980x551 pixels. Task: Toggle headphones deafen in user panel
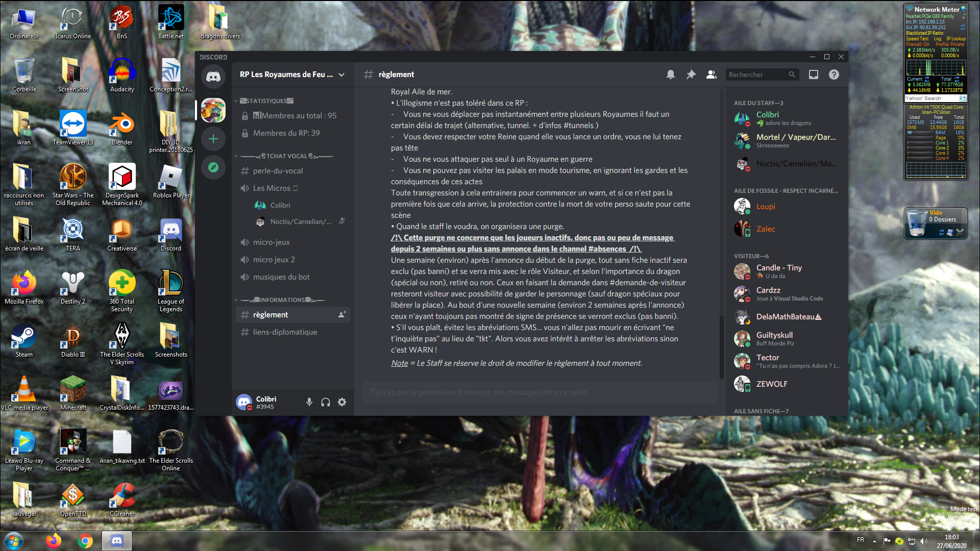[x=326, y=402]
